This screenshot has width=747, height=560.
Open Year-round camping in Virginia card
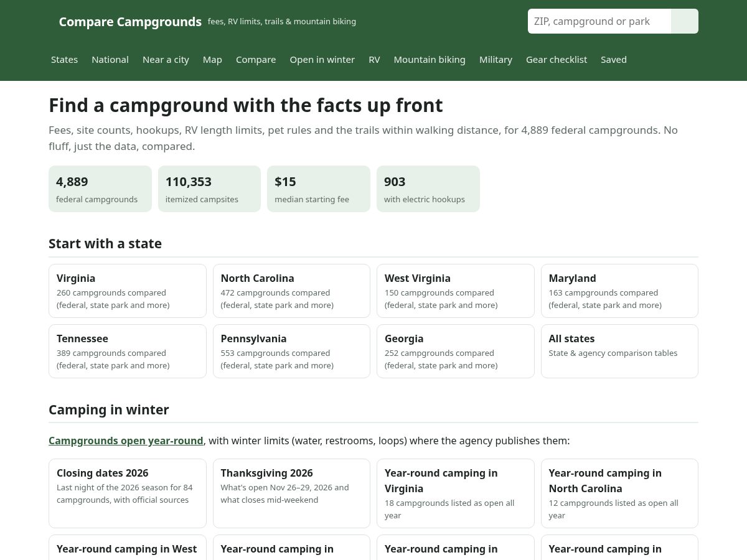456,493
